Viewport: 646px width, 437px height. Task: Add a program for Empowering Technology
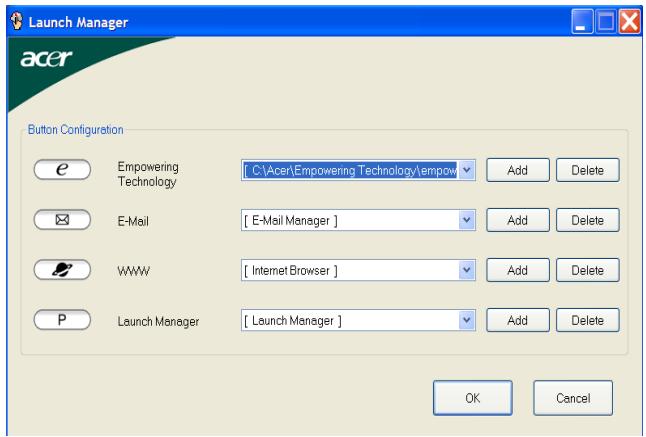(x=518, y=170)
